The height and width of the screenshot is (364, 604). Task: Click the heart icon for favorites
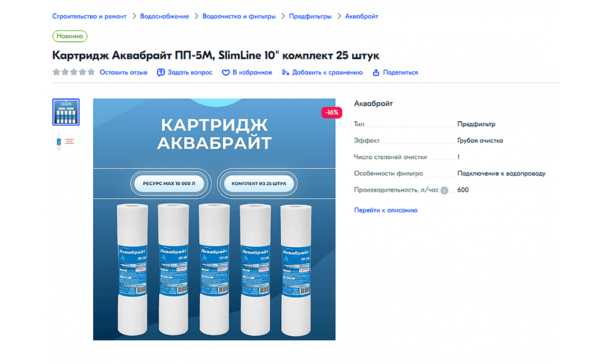(226, 73)
